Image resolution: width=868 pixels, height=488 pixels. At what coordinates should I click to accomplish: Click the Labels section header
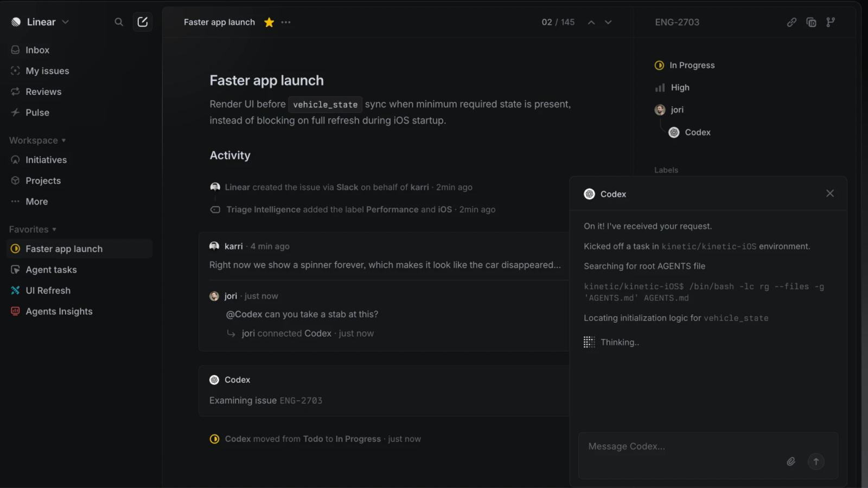point(666,170)
